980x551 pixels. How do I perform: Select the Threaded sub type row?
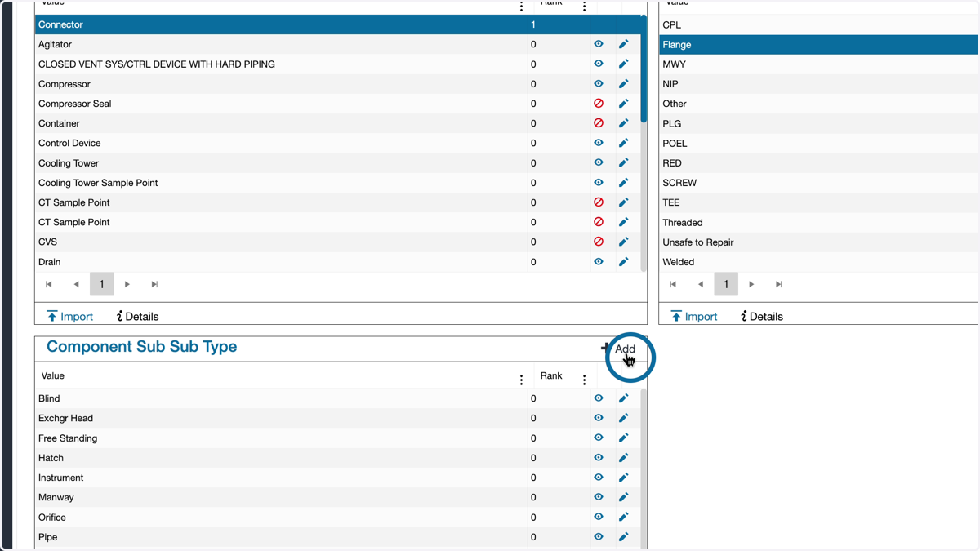point(818,222)
